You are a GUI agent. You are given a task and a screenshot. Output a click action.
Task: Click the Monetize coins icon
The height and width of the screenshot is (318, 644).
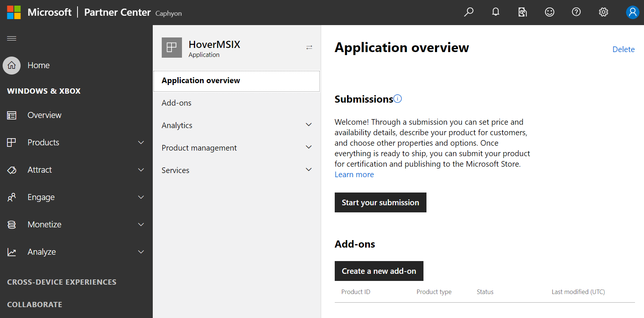12,224
